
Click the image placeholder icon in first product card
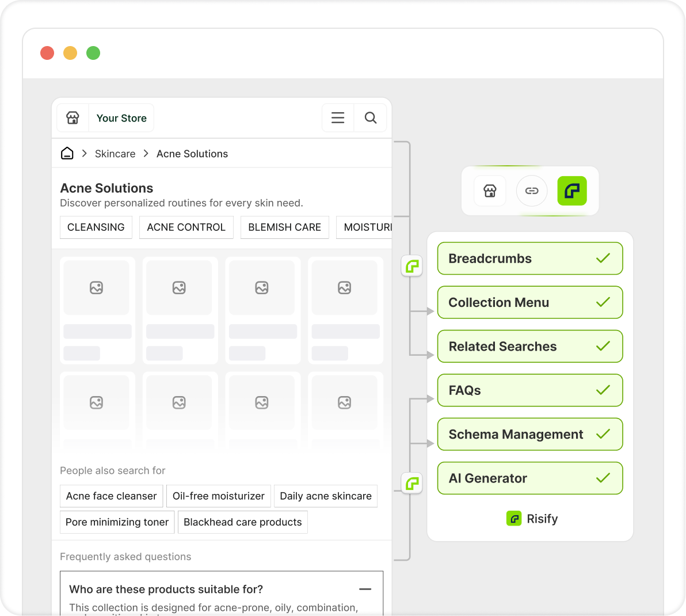tap(97, 287)
